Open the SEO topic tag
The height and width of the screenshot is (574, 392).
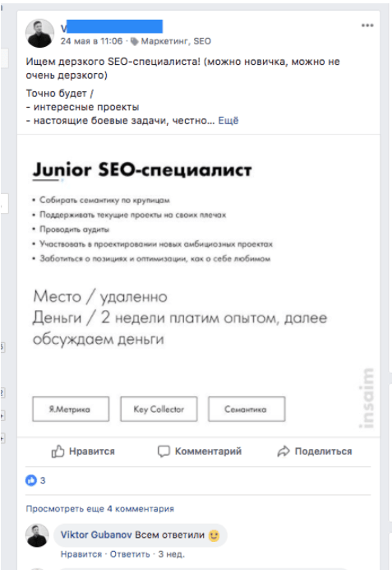click(x=202, y=41)
